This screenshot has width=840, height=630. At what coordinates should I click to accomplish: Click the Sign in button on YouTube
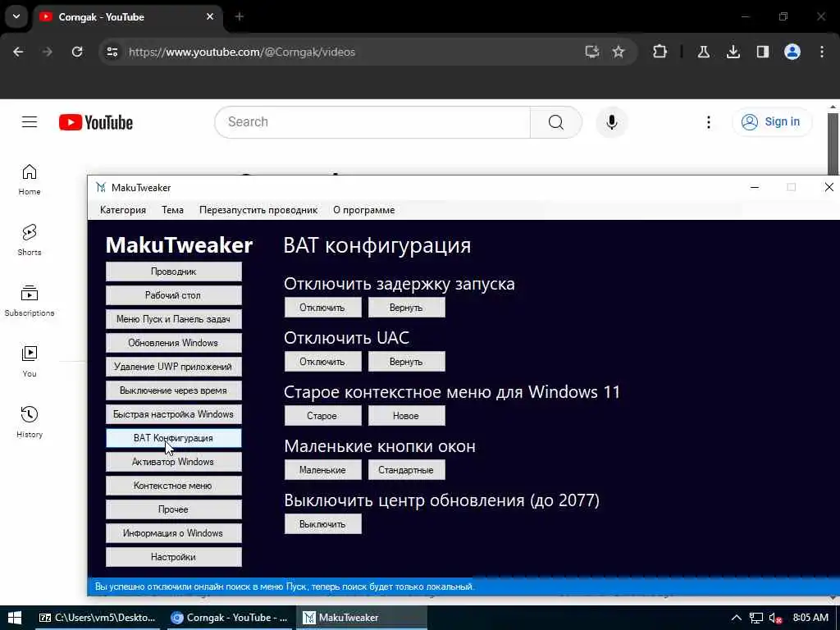(x=772, y=122)
